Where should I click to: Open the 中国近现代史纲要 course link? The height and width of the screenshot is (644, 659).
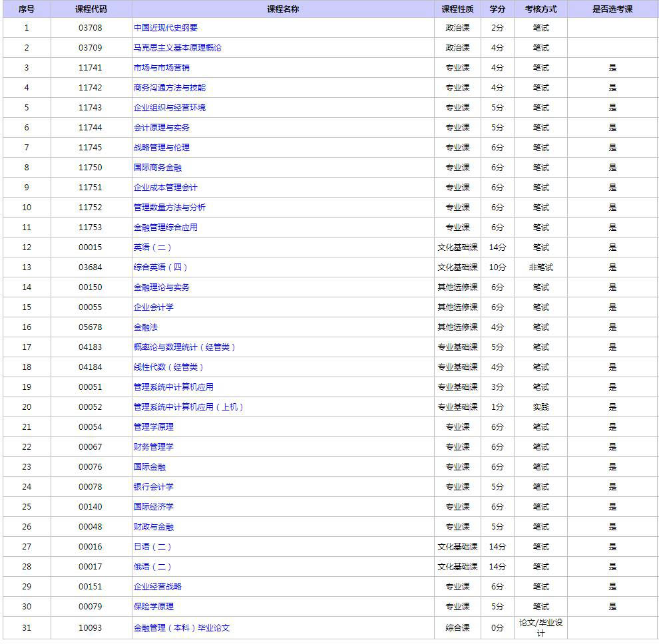pyautogui.click(x=166, y=28)
